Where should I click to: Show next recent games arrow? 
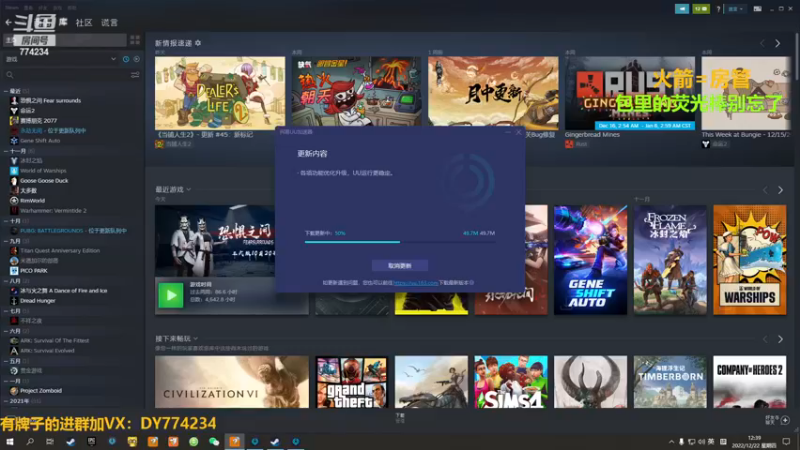point(780,190)
